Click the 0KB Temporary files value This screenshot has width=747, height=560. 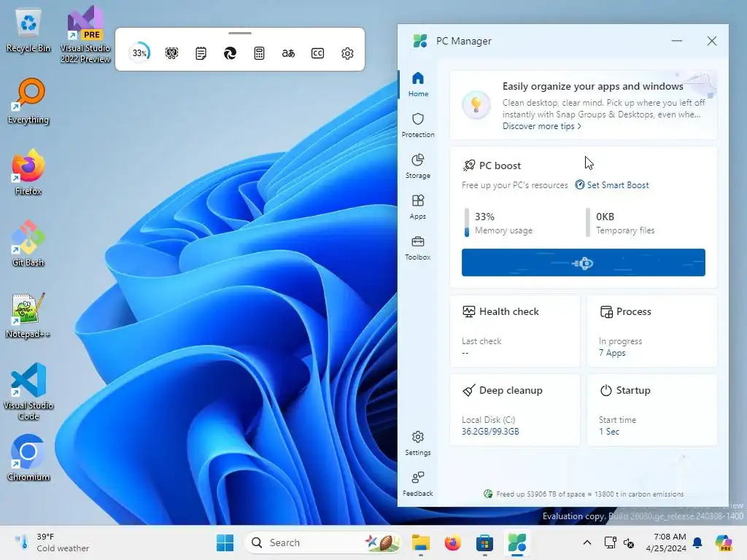point(605,217)
